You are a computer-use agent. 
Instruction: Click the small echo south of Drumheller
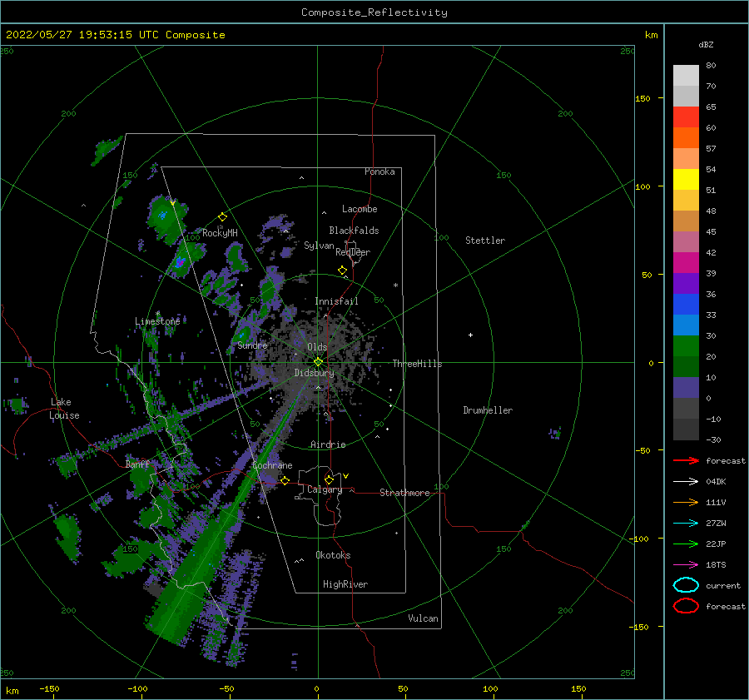[x=554, y=434]
